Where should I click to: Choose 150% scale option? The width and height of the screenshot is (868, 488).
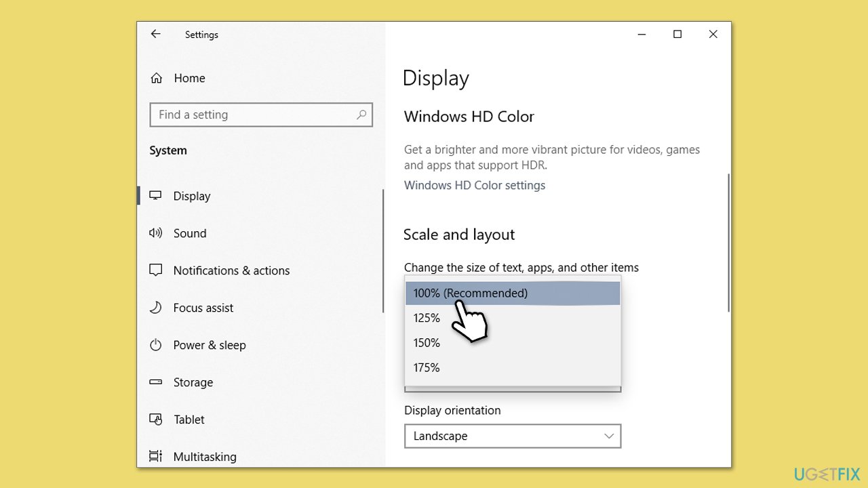point(513,343)
